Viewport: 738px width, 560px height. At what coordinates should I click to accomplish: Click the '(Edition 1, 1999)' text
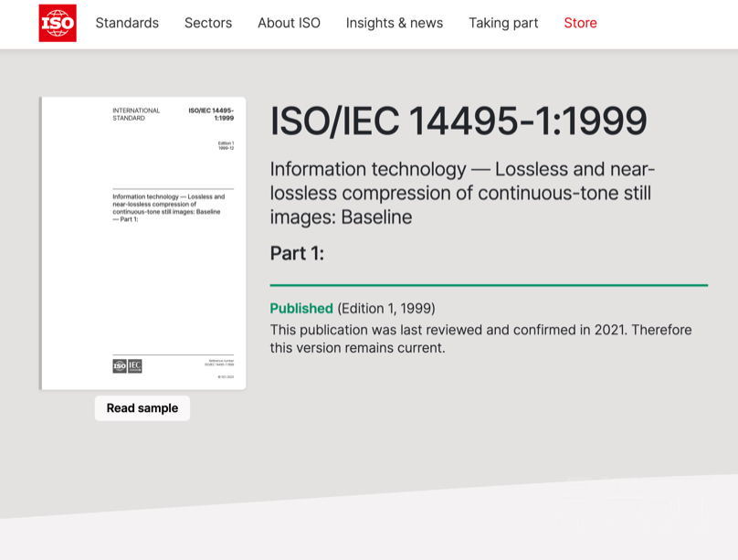click(386, 308)
